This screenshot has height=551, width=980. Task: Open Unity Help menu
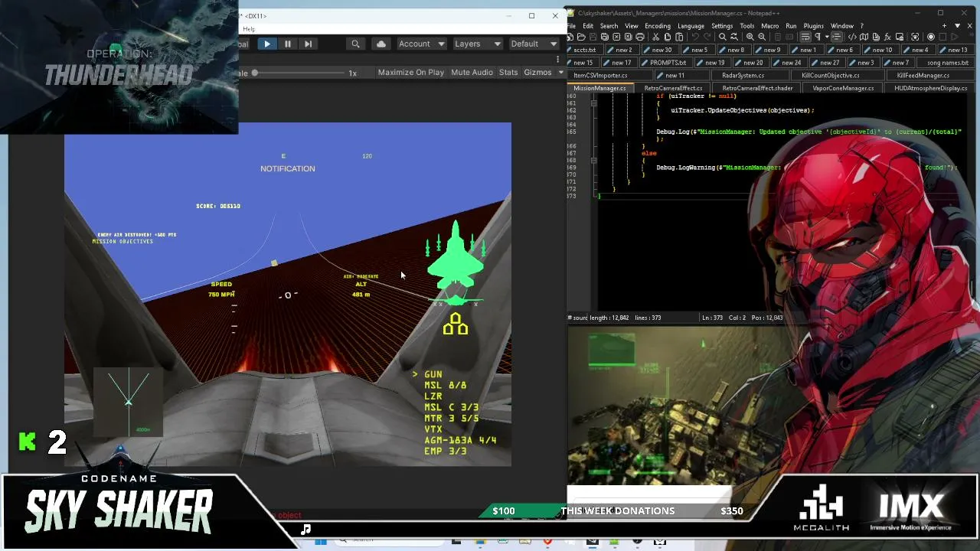tap(249, 29)
